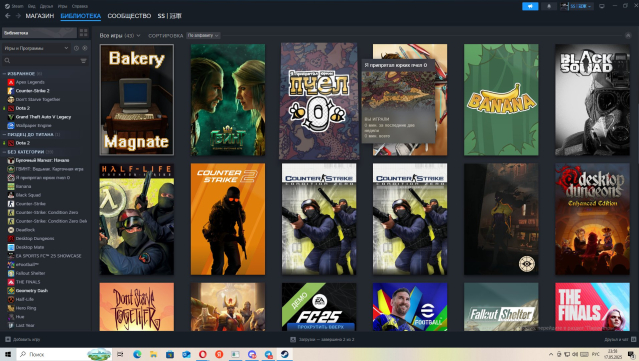639x361 pixels.
Task: Click the Geometry Dash sidebar icon
Action: [x=11, y=291]
